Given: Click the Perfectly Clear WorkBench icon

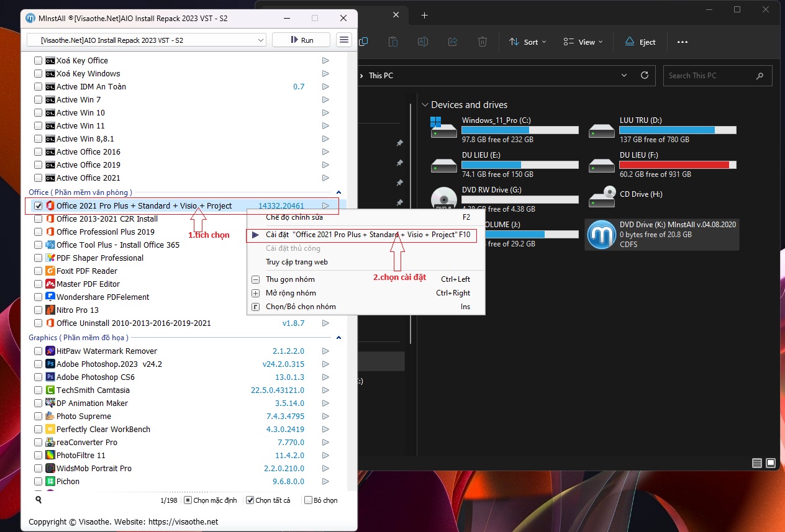Looking at the screenshot, I should (x=50, y=430).
